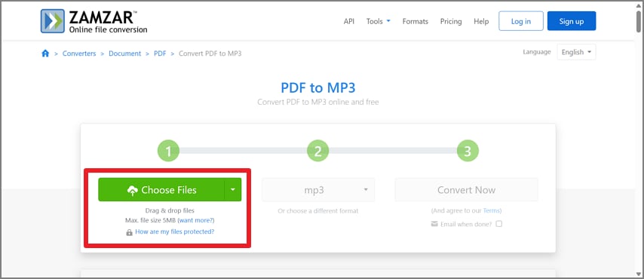
Task: Click the lock icon beside file protection
Action: coord(130,232)
